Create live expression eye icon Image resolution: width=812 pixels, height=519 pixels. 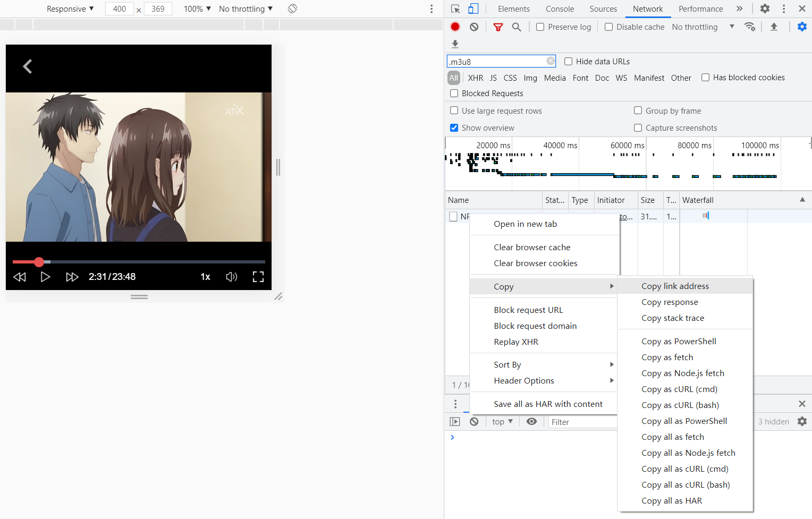531,421
